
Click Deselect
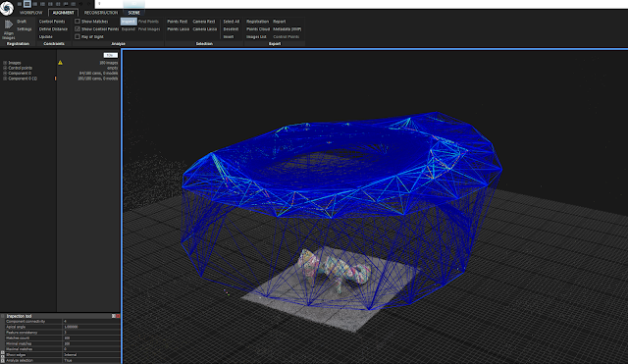[x=231, y=28]
